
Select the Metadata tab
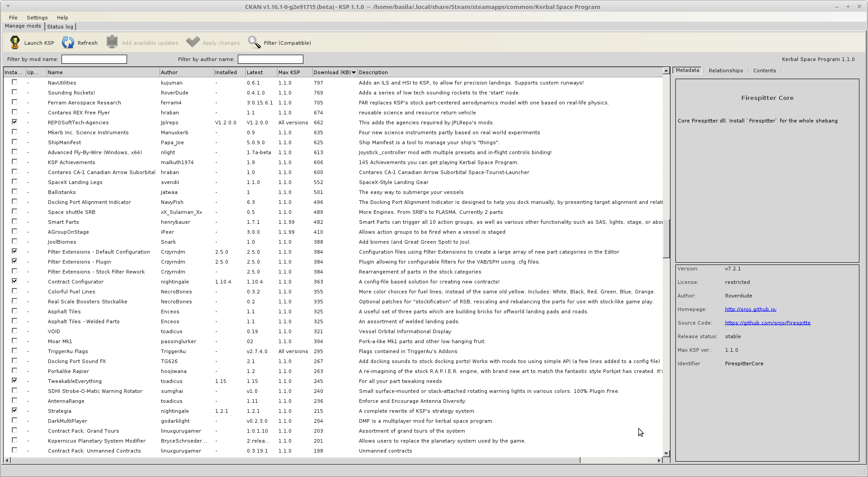point(688,71)
